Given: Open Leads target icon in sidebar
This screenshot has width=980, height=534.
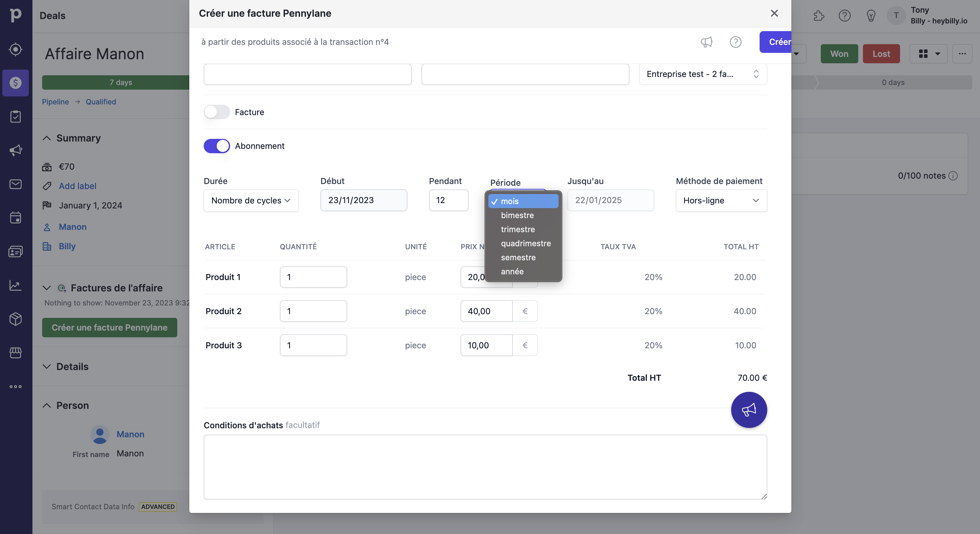Looking at the screenshot, I should pos(16,49).
